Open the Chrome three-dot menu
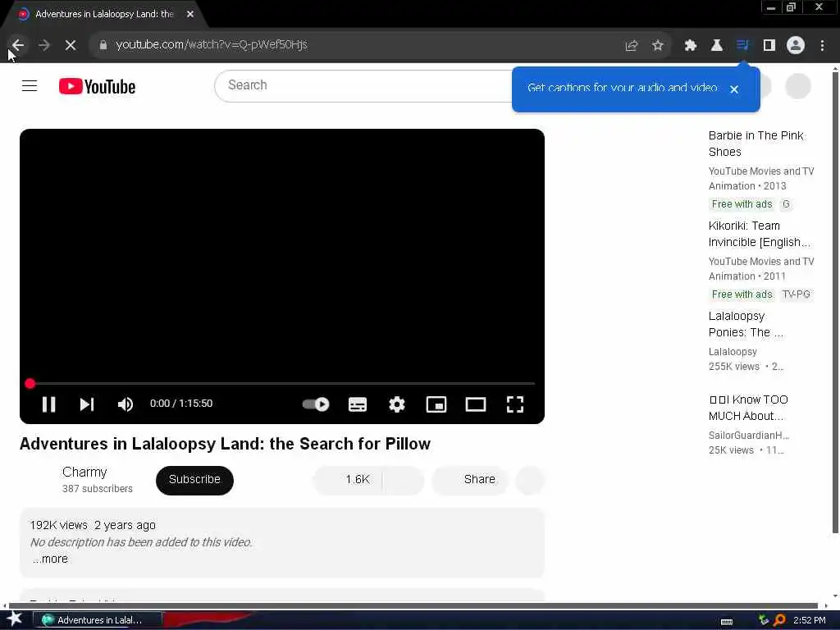The height and width of the screenshot is (630, 840). 822,46
